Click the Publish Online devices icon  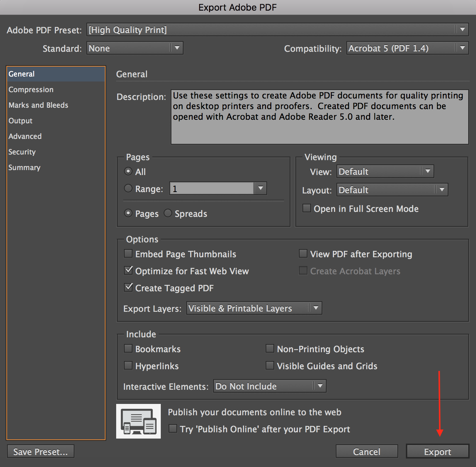pos(138,421)
